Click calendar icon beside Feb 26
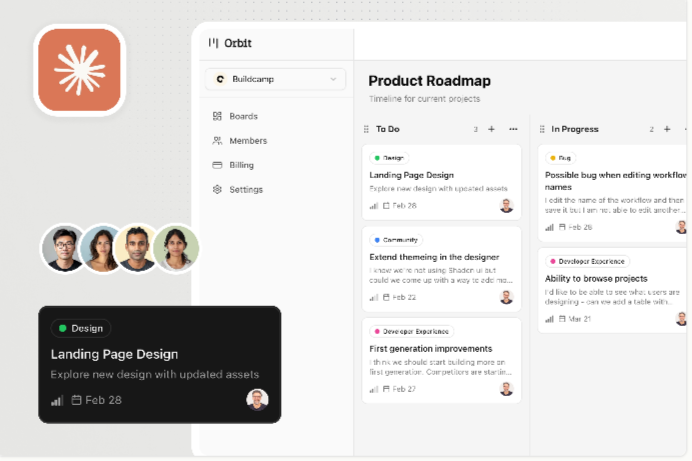The width and height of the screenshot is (692, 461). click(562, 227)
